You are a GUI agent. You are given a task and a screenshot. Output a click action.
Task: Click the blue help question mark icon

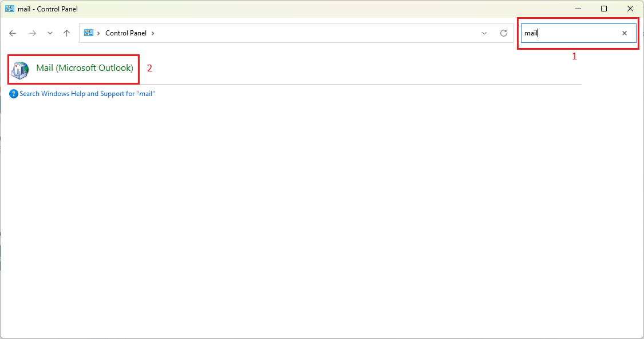pyautogui.click(x=14, y=94)
